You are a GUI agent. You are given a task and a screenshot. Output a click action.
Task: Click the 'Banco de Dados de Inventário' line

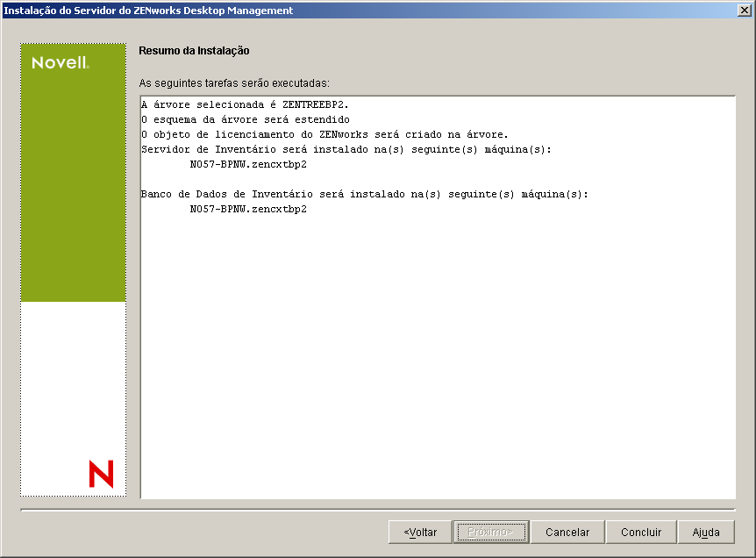tap(365, 195)
